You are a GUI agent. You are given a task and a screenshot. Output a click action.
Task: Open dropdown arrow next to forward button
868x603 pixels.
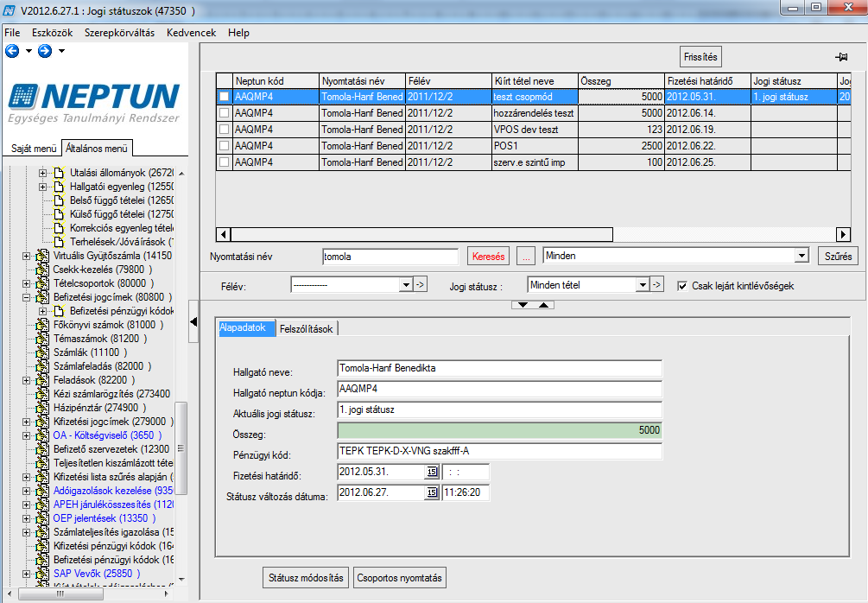(61, 51)
